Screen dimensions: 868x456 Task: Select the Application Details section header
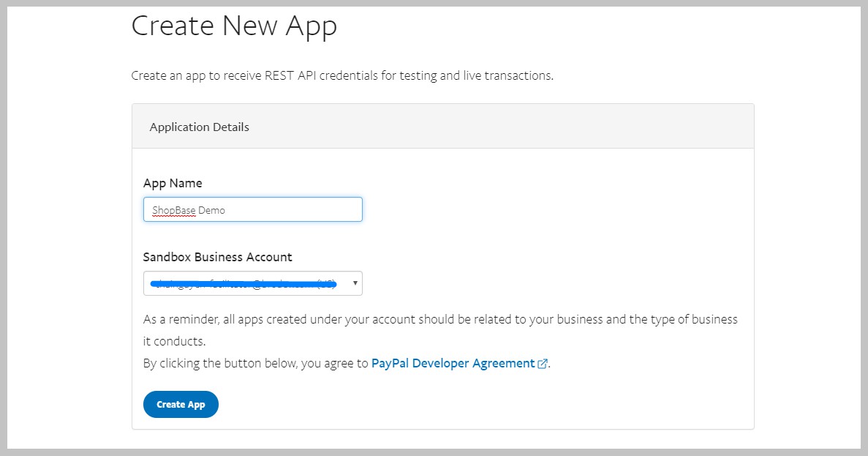199,127
